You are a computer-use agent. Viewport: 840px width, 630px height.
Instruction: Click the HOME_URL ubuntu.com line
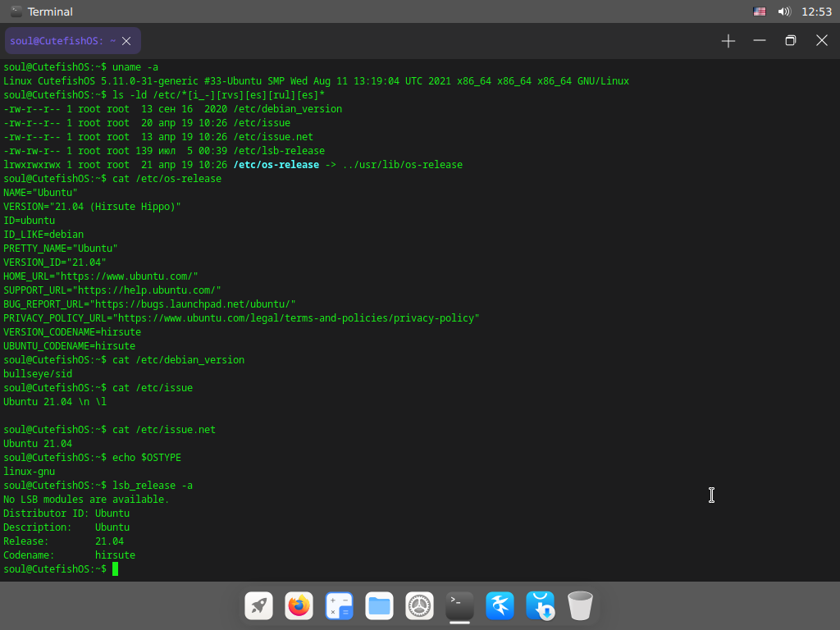coord(101,276)
